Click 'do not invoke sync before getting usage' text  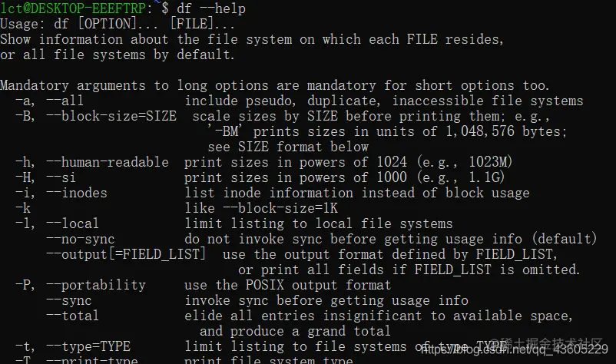coord(390,239)
